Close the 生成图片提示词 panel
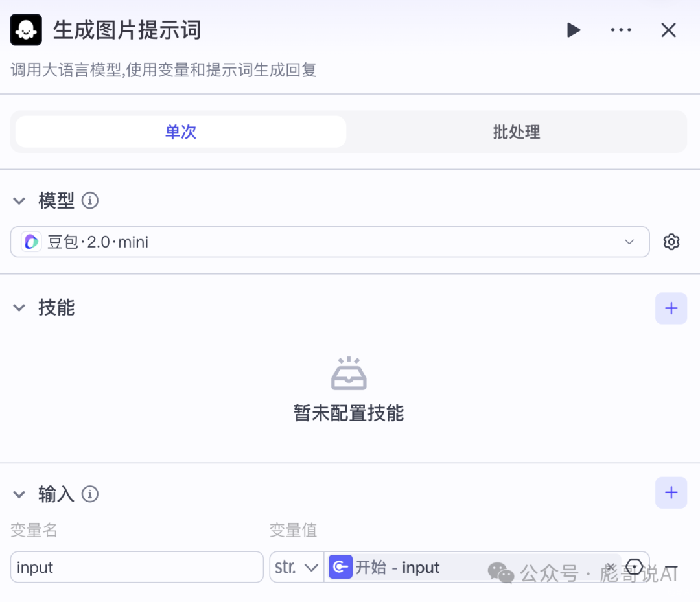The image size is (700, 602). pos(668,30)
